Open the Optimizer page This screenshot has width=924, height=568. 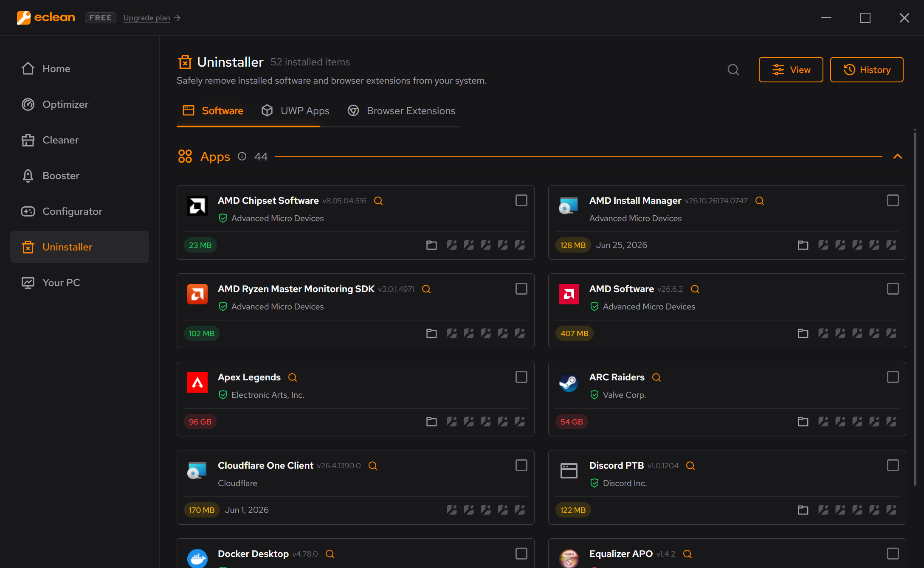pyautogui.click(x=79, y=104)
